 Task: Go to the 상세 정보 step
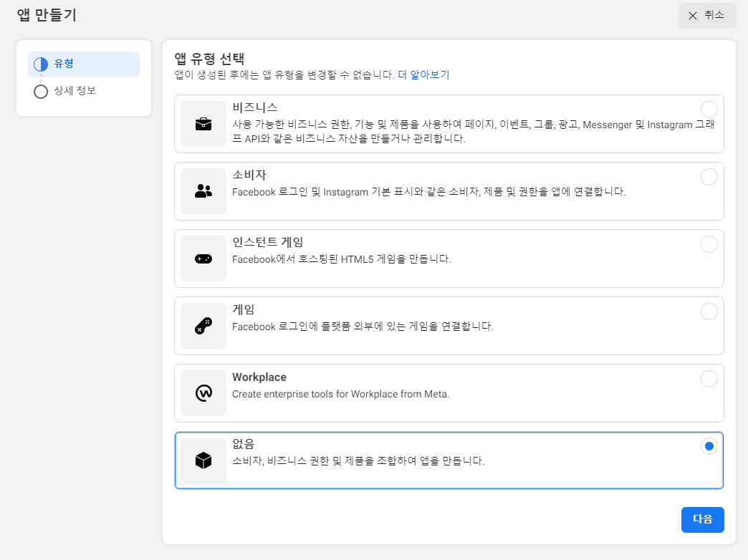click(x=75, y=91)
